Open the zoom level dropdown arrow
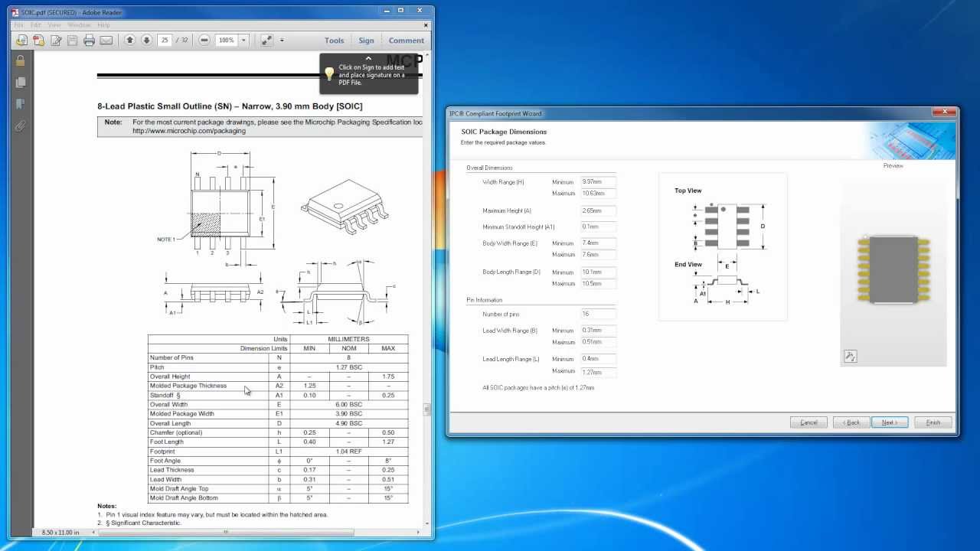980x551 pixels. click(x=243, y=40)
